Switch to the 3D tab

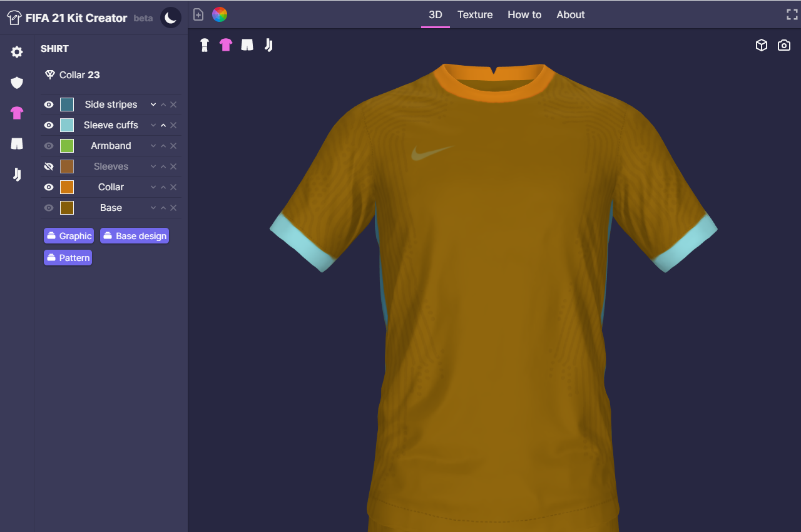[x=436, y=14]
